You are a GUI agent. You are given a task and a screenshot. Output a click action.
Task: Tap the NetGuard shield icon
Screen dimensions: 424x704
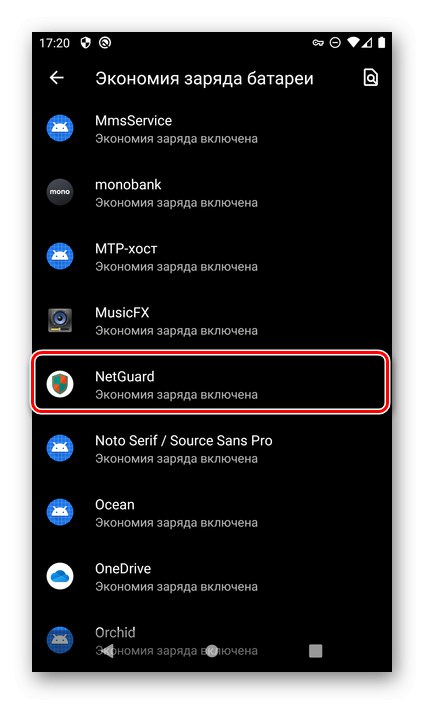click(x=60, y=384)
